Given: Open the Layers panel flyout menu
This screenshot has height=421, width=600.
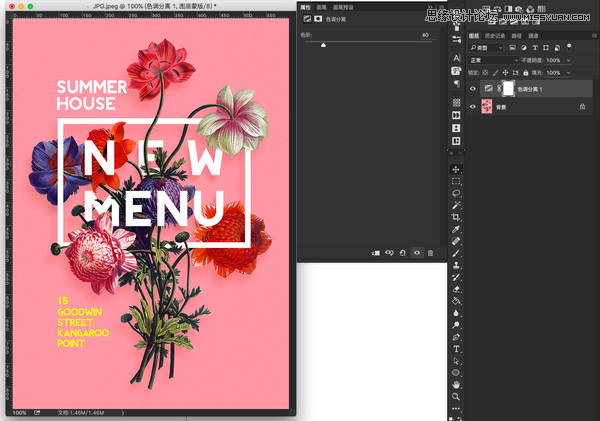Looking at the screenshot, I should (594, 36).
